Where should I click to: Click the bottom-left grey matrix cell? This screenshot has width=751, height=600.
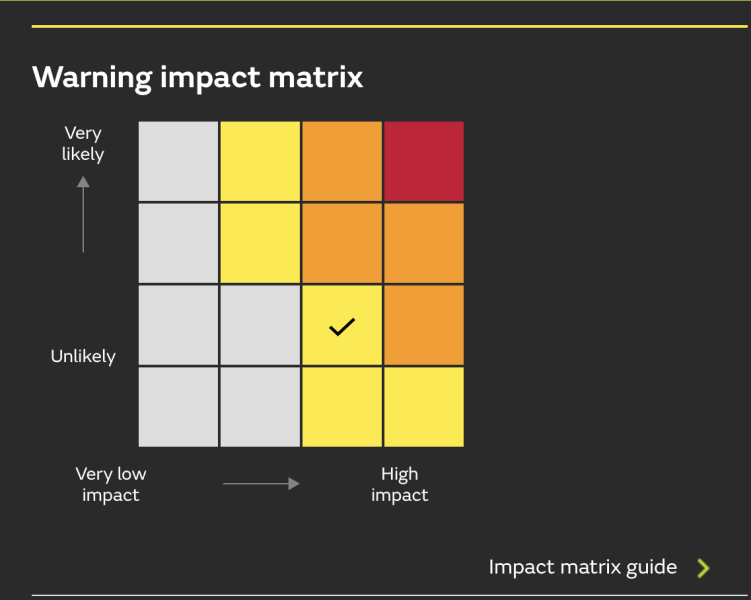tap(178, 407)
